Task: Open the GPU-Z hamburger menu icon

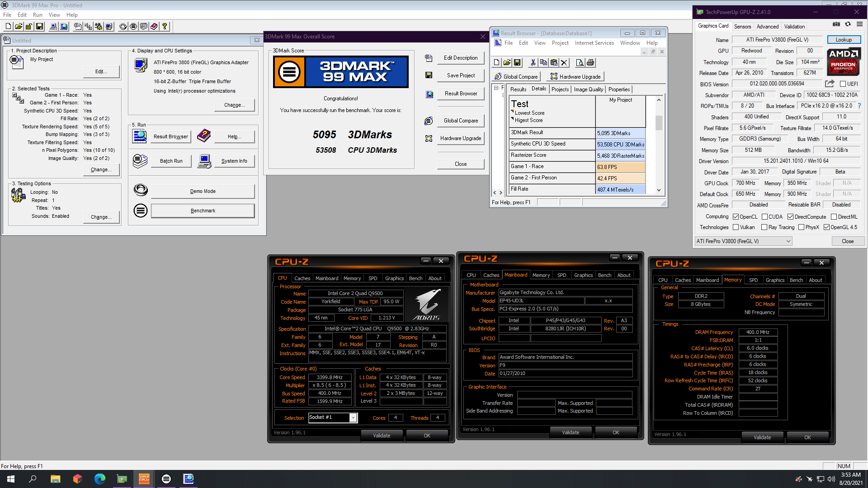Action: tap(859, 24)
